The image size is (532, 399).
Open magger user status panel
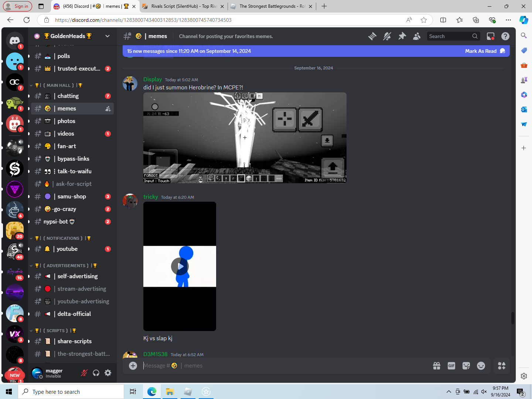[53, 373]
